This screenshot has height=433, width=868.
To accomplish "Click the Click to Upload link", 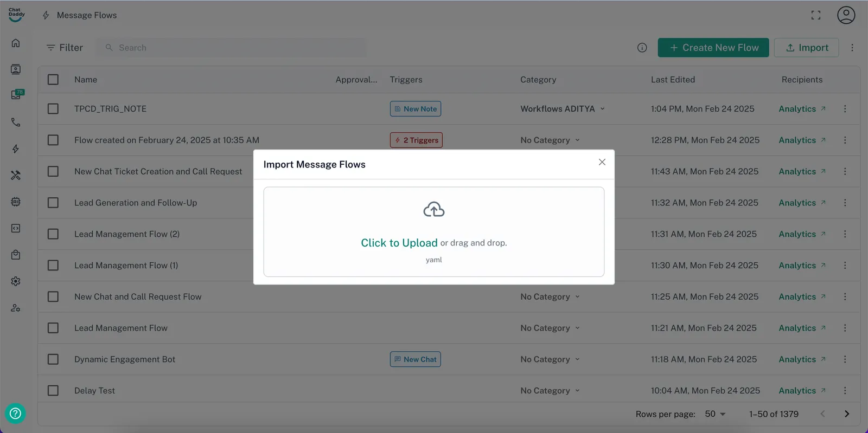I will click(x=399, y=243).
